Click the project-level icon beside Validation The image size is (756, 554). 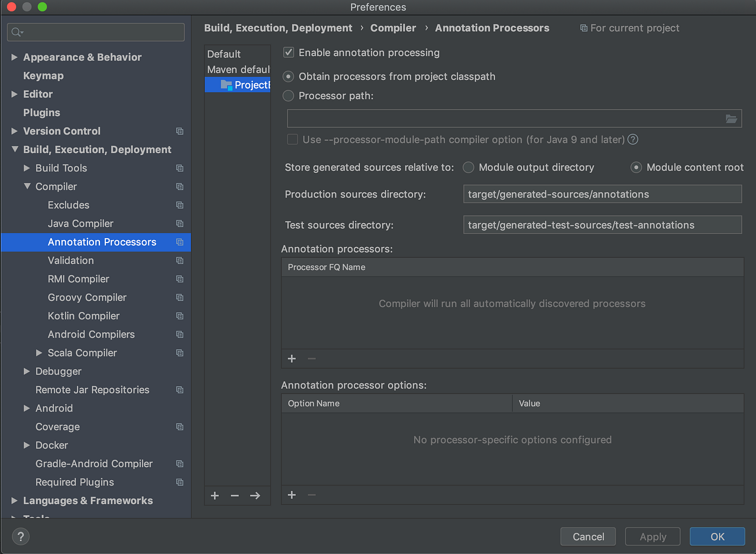pyautogui.click(x=180, y=261)
